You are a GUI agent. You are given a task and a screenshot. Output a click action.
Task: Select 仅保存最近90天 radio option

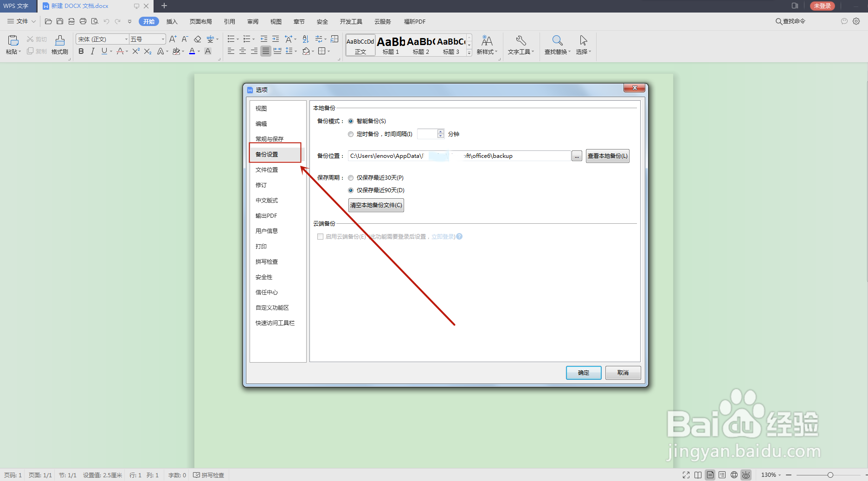click(351, 190)
